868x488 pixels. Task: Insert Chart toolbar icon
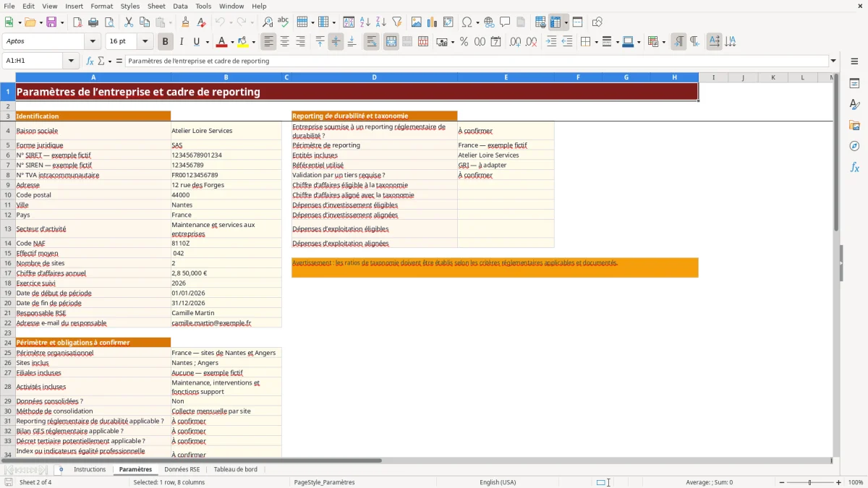click(x=433, y=22)
